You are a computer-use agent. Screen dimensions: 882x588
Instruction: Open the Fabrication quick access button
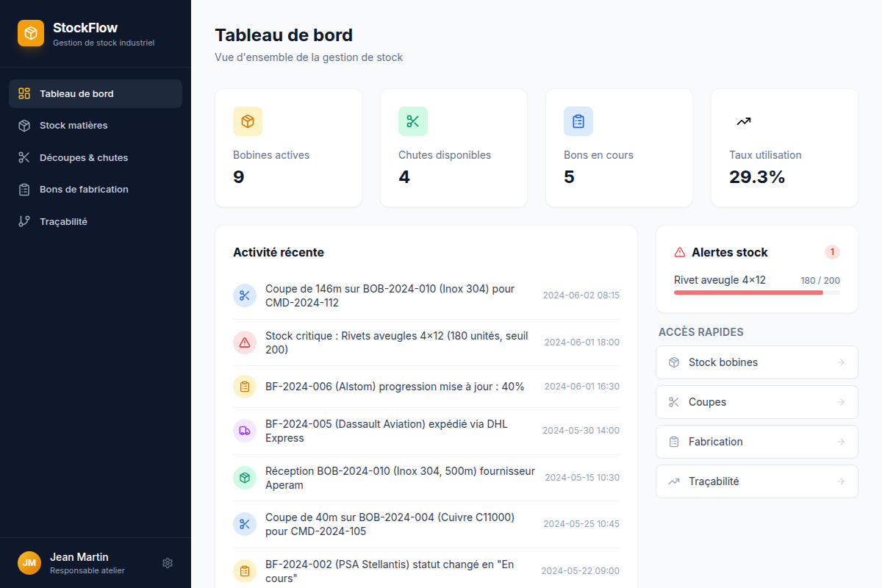[x=757, y=442]
